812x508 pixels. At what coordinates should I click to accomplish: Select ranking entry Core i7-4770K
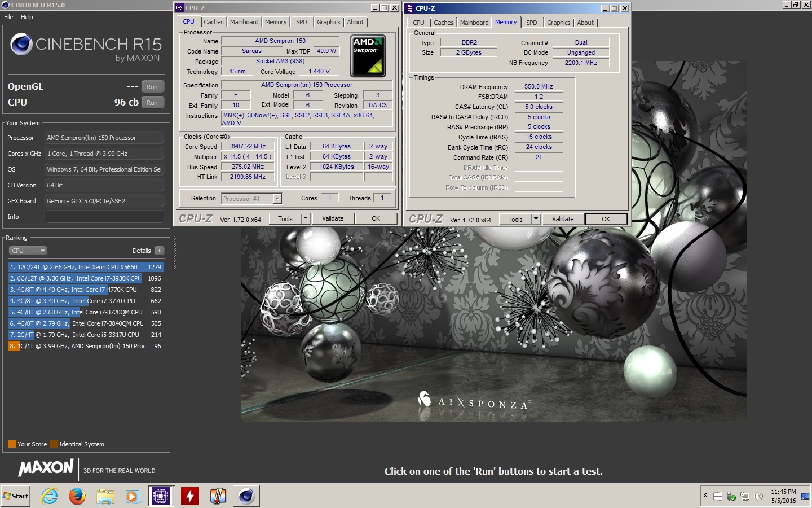tap(86, 290)
